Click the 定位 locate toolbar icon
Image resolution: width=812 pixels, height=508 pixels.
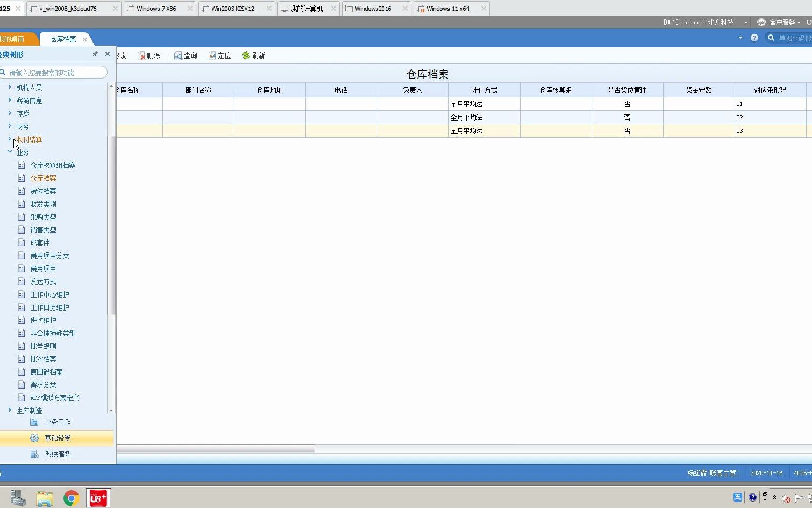pos(212,55)
